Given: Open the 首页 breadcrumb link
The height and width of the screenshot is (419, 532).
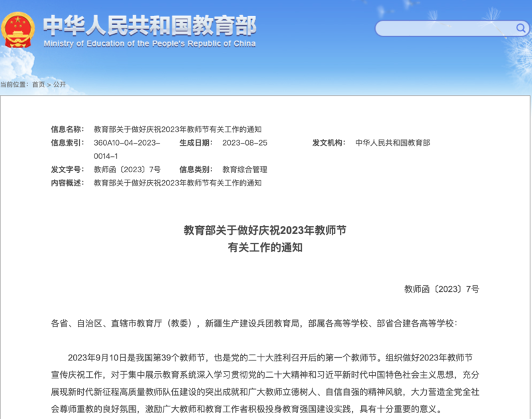Looking at the screenshot, I should tap(38, 84).
